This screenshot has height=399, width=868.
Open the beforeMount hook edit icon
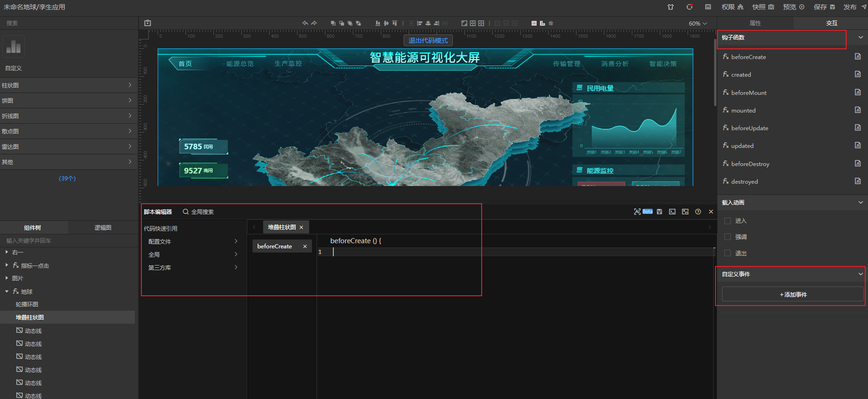tap(858, 92)
